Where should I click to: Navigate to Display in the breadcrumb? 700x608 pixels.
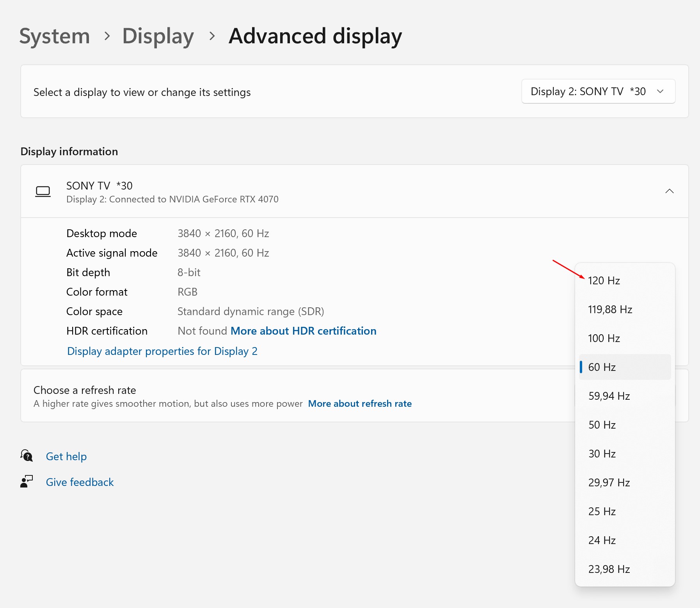click(158, 36)
